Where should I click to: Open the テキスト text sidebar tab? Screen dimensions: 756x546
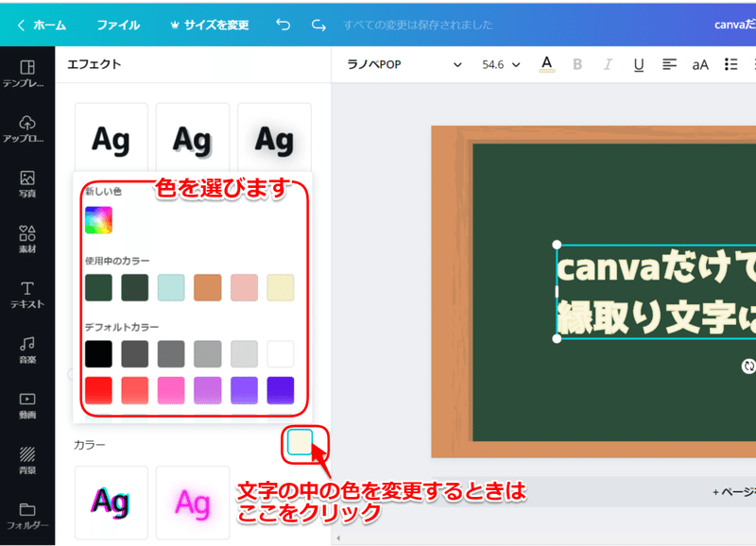point(27,295)
